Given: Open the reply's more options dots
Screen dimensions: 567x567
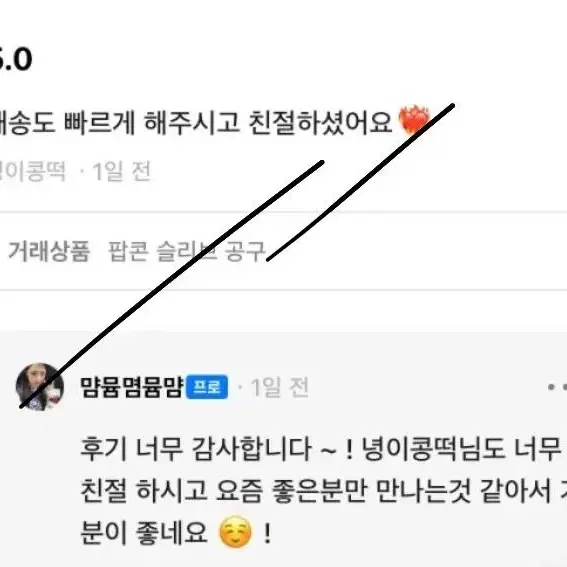Looking at the screenshot, I should click(x=558, y=387).
